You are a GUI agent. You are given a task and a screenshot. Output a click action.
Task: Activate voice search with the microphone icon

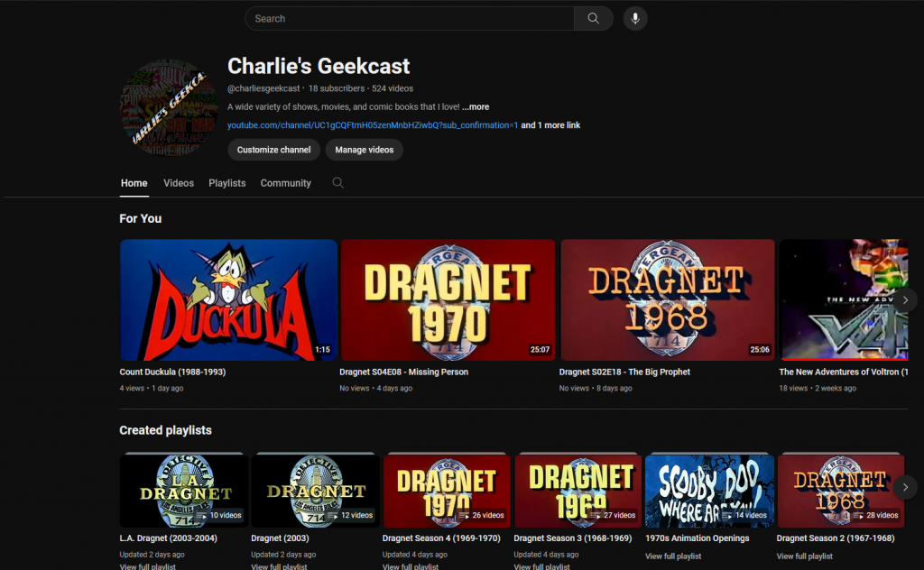(634, 18)
